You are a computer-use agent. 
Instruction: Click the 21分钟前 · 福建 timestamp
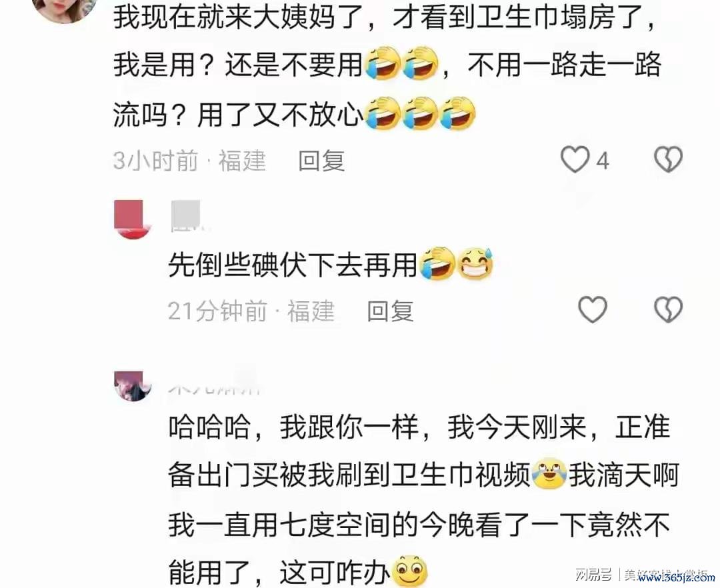click(251, 311)
